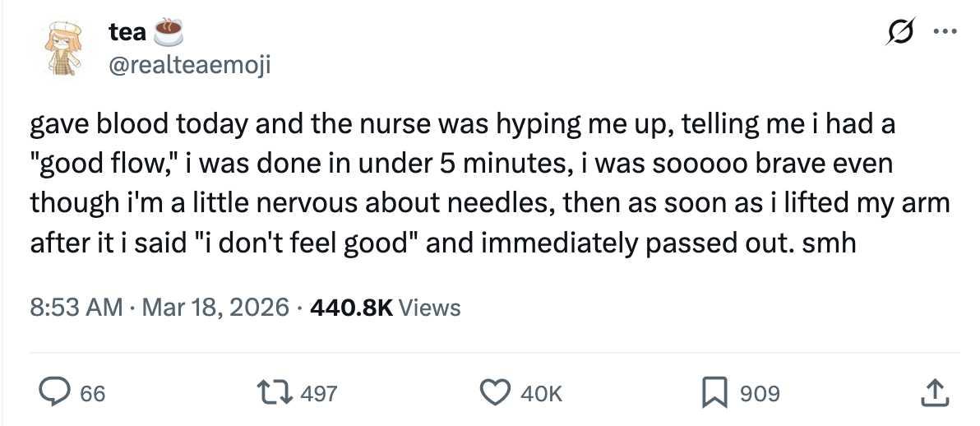The image size is (980, 426).
Task: Open the 440.8K view count number
Action: point(353,308)
